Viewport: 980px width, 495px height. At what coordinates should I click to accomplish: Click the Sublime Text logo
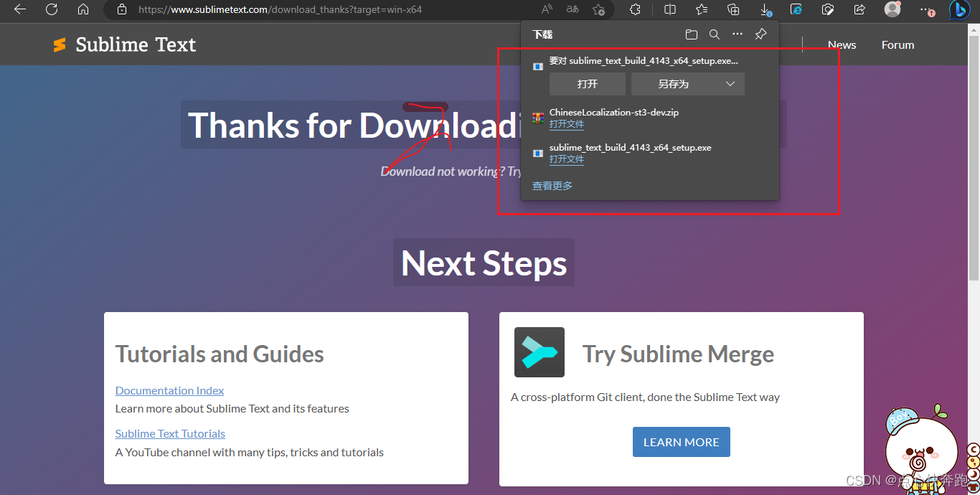pyautogui.click(x=124, y=44)
